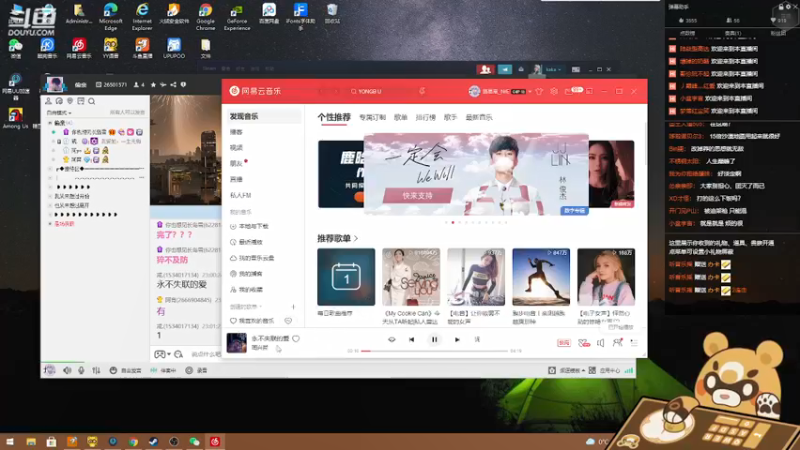Screen dimensions: 800x450
Task: Switch to the 歌手 tab
Action: [x=451, y=117]
